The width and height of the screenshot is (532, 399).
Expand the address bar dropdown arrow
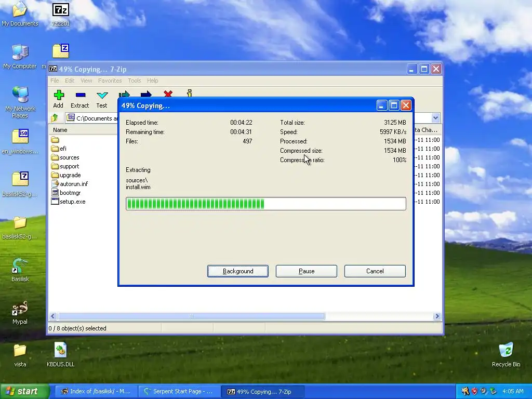pos(436,118)
